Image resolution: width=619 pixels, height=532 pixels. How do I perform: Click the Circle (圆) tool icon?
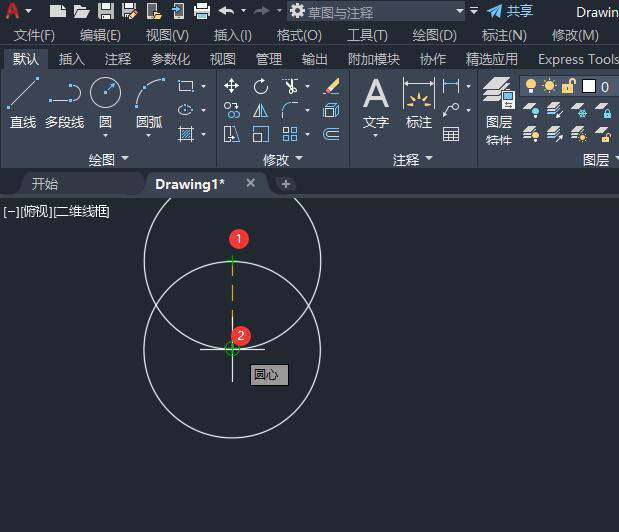coord(105,95)
